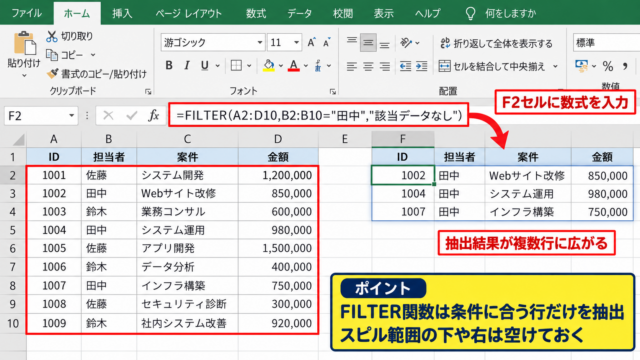This screenshot has width=640, height=360.
Task: Toggle Underline formatting
Action: [x=204, y=65]
